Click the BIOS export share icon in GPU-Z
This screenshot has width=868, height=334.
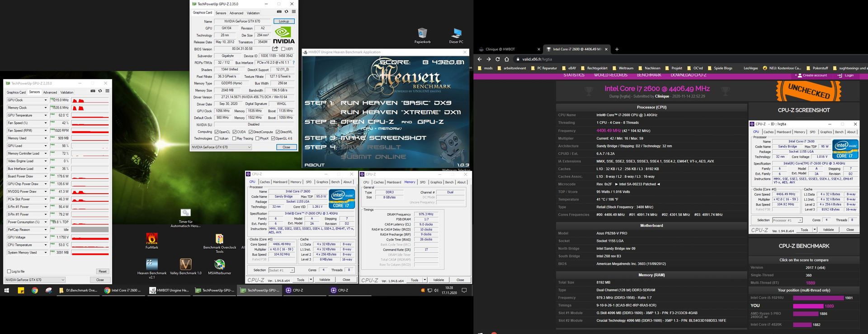(275, 48)
